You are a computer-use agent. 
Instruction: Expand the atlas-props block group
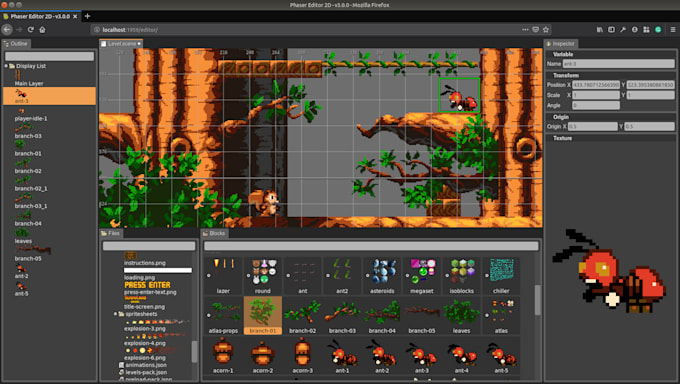209,315
